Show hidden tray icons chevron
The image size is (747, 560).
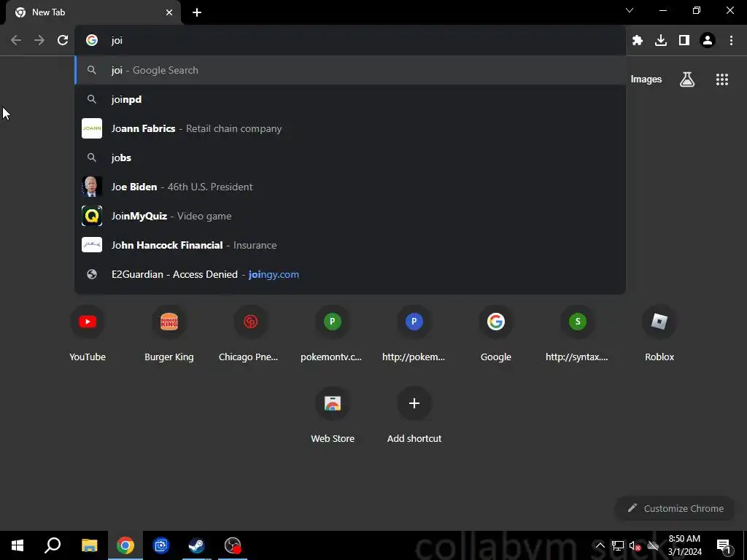(600, 545)
